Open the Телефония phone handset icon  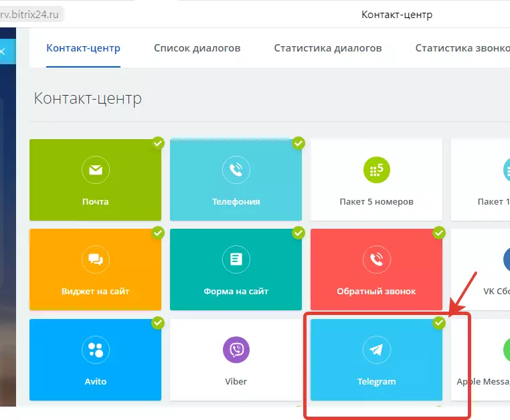pyautogui.click(x=236, y=170)
